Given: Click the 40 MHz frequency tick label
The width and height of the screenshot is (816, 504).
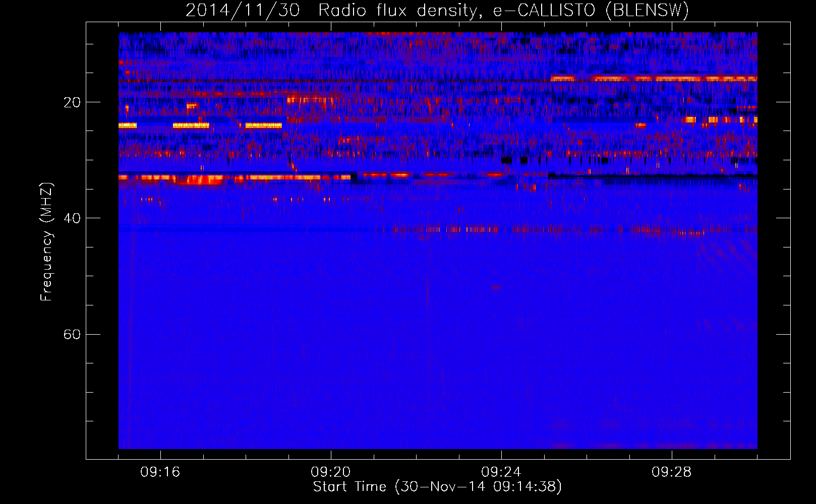Looking at the screenshot, I should [72, 218].
